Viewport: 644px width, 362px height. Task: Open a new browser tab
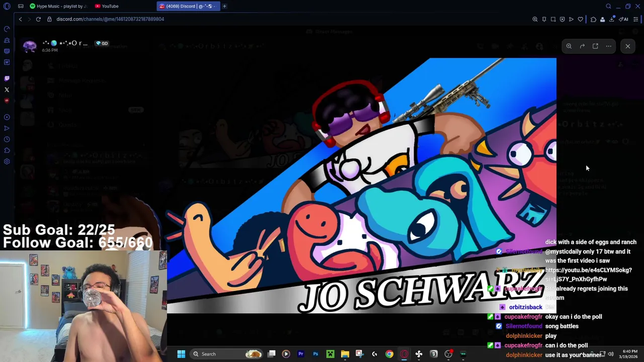[x=224, y=6]
